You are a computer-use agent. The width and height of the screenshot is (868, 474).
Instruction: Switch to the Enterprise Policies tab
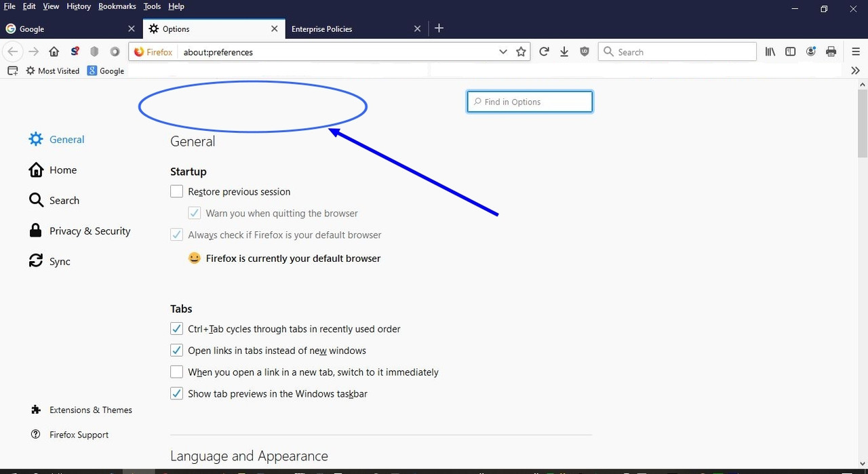click(355, 28)
